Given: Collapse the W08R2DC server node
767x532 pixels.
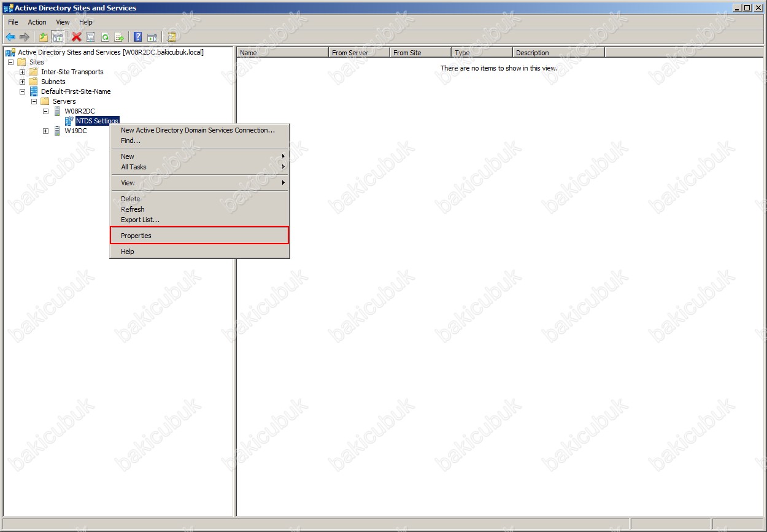Looking at the screenshot, I should coord(45,111).
